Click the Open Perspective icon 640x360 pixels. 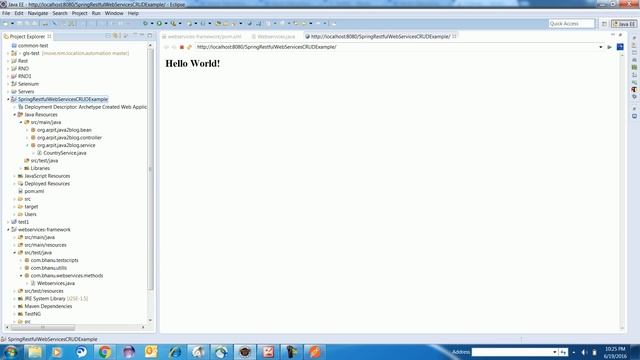tap(604, 24)
